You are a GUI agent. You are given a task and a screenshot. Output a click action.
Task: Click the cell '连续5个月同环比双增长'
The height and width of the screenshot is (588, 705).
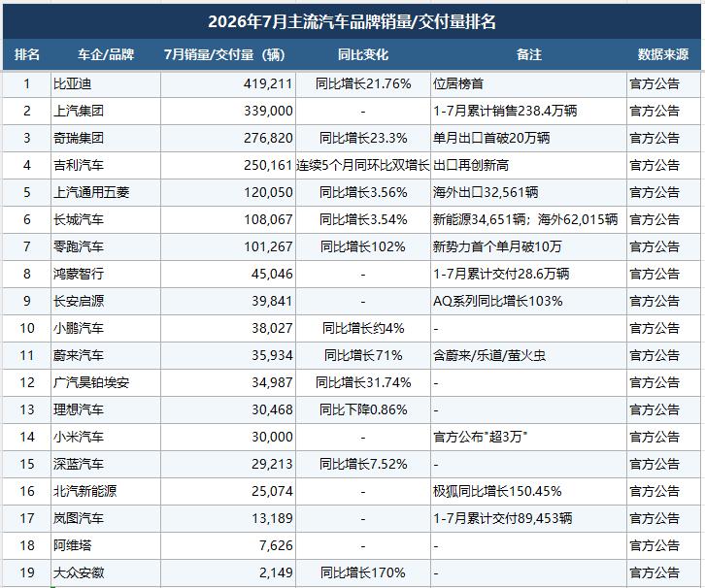click(363, 165)
